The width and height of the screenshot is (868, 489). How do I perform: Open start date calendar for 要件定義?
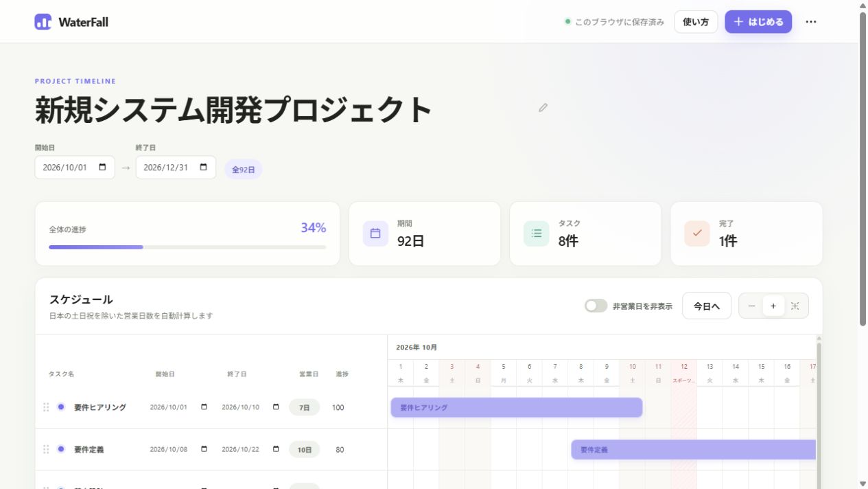204,449
